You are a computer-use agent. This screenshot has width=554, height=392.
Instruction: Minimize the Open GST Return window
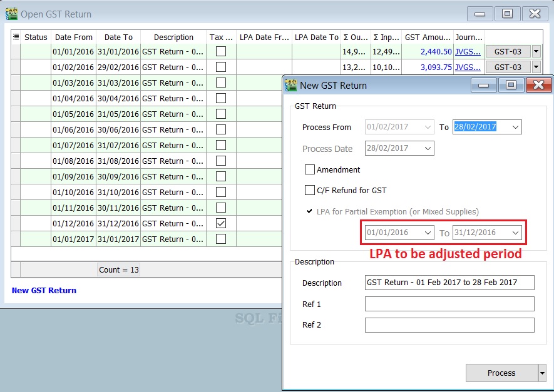tap(480, 13)
